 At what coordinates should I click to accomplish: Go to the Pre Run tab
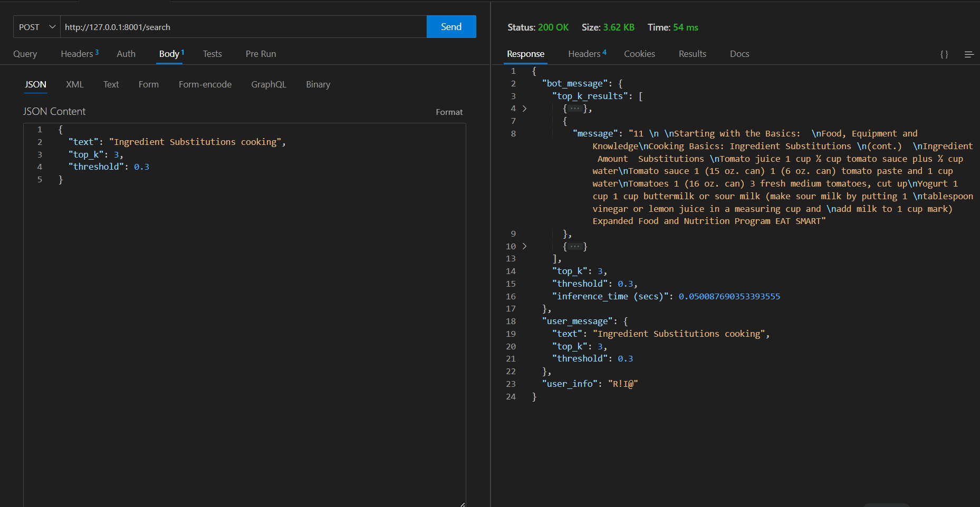pos(261,54)
